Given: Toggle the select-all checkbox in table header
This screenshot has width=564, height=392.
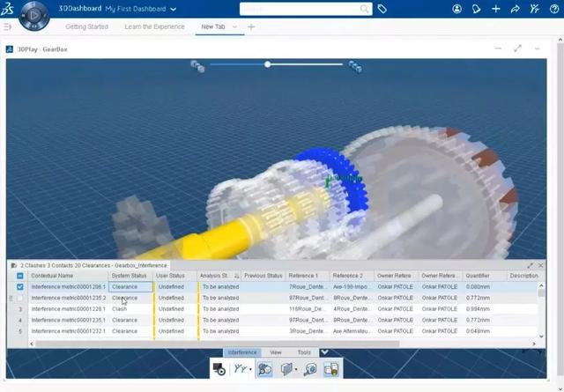Looking at the screenshot, I should (x=19, y=276).
